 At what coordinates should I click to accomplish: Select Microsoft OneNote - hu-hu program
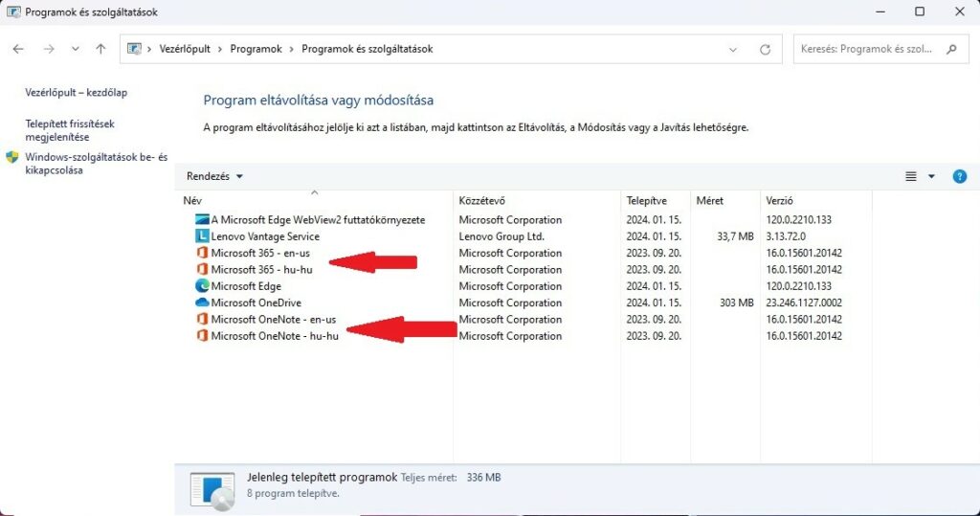click(275, 336)
